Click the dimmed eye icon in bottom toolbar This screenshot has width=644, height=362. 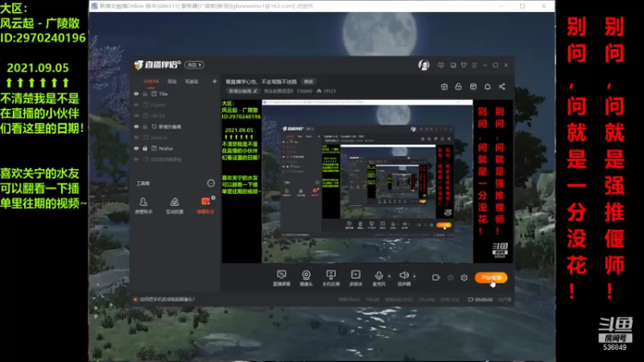(450, 278)
